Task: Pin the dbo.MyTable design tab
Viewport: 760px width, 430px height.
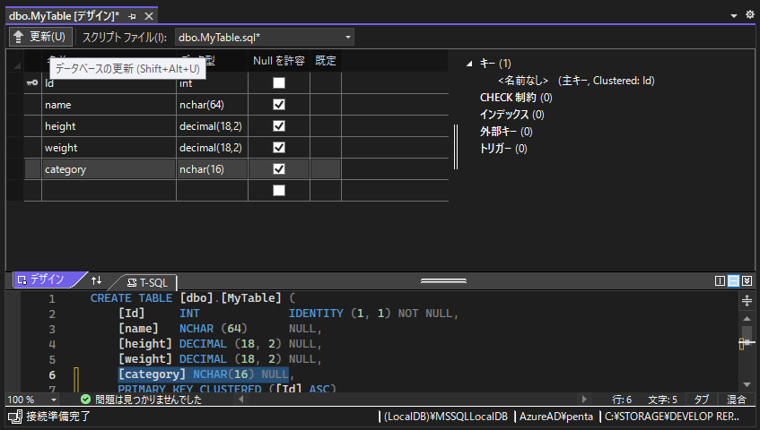Action: [132, 16]
